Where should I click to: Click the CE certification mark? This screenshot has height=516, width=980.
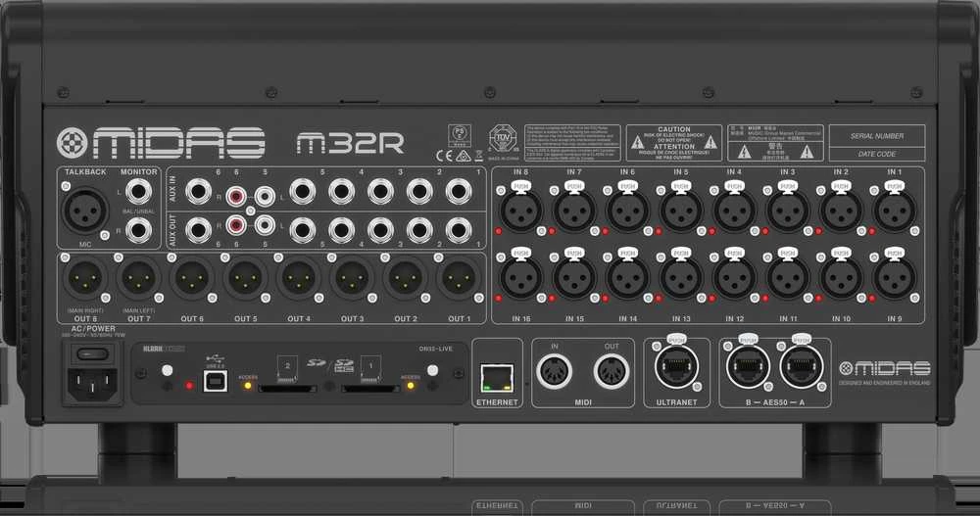(x=444, y=156)
